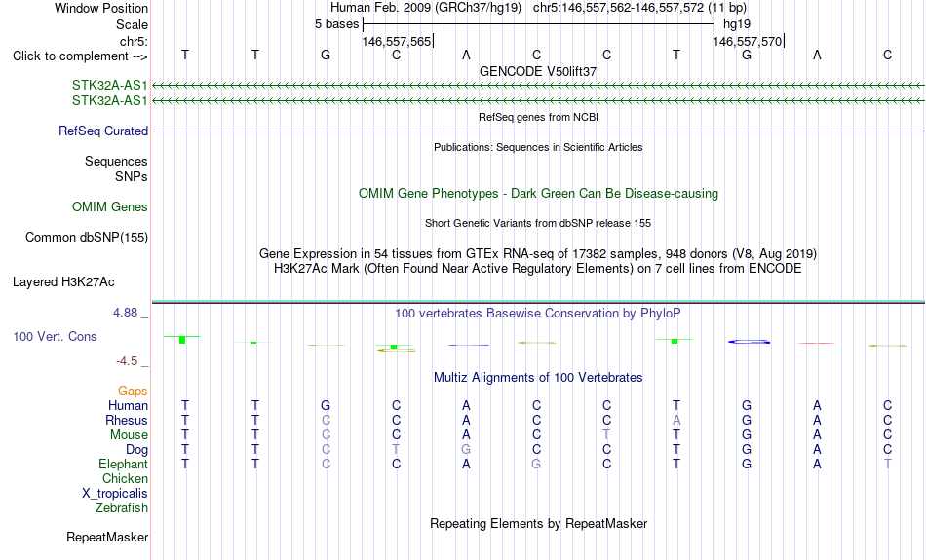Viewport: 926px width, 560px height.
Task: Click the OMIM Gene Phenotypes green title
Action: (539, 194)
